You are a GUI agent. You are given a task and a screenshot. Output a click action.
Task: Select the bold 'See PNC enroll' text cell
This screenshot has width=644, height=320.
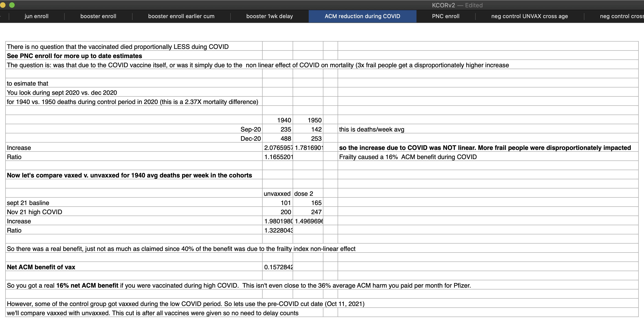click(75, 56)
